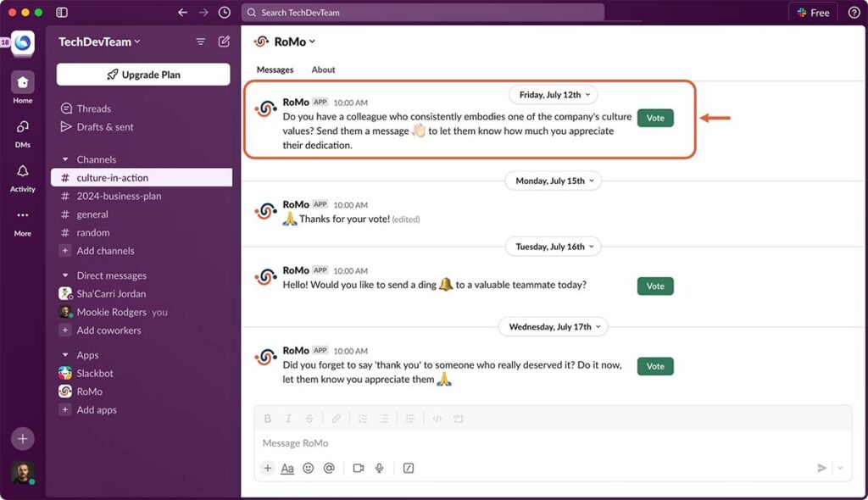Open the Home view

pyautogui.click(x=23, y=87)
